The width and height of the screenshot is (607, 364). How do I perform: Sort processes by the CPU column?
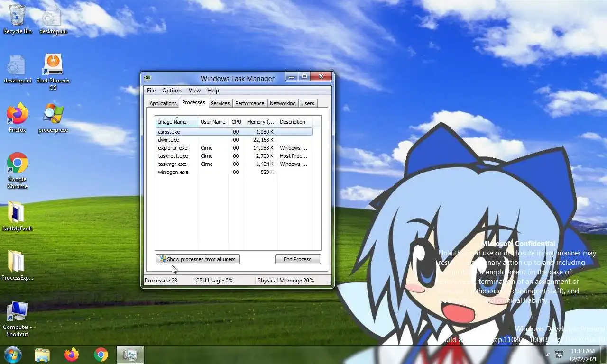pos(236,122)
